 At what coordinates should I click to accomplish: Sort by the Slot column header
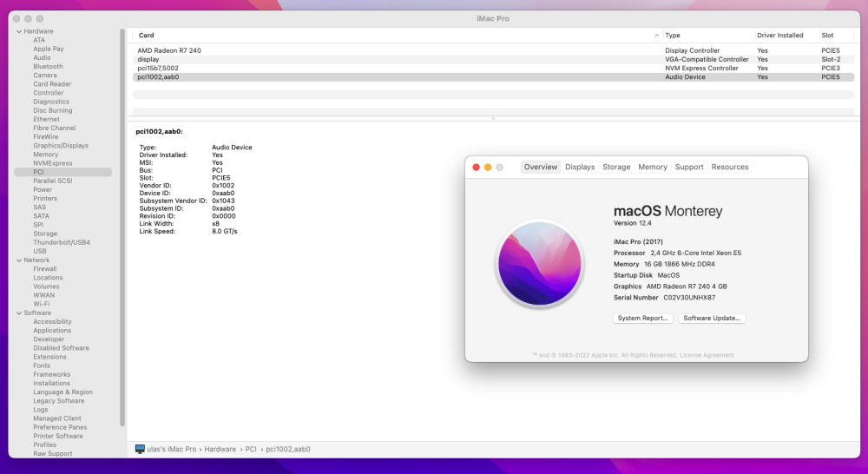click(x=827, y=36)
